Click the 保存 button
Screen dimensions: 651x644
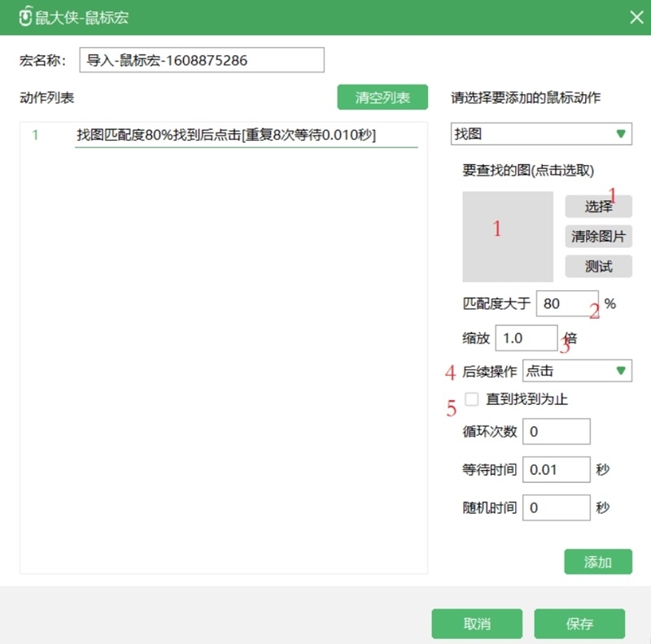pos(581,624)
